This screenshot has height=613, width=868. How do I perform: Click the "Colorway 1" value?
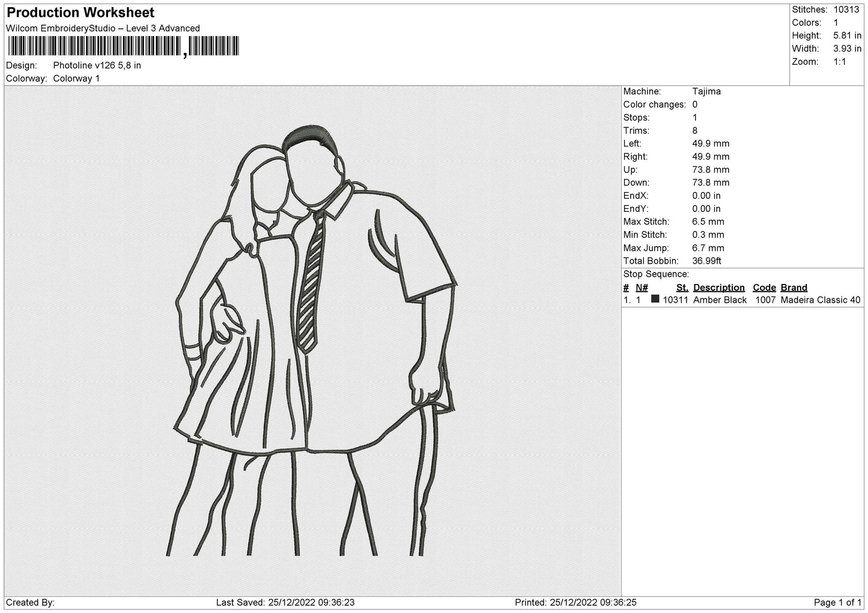coord(76,79)
